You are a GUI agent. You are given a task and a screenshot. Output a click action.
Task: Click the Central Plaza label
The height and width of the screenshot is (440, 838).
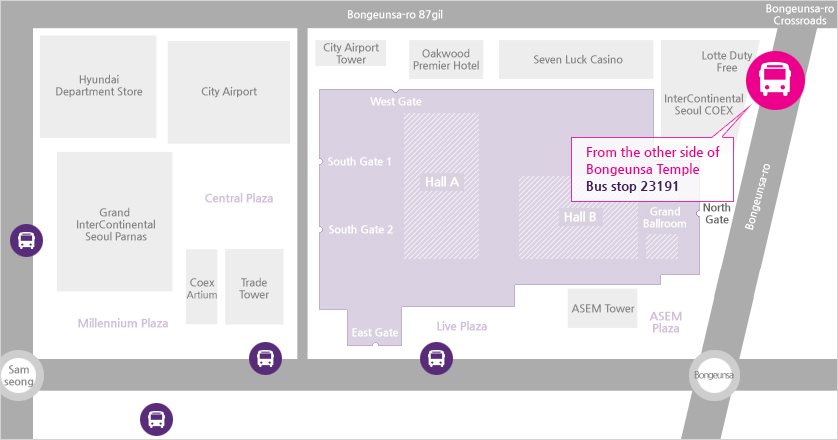[x=239, y=198]
